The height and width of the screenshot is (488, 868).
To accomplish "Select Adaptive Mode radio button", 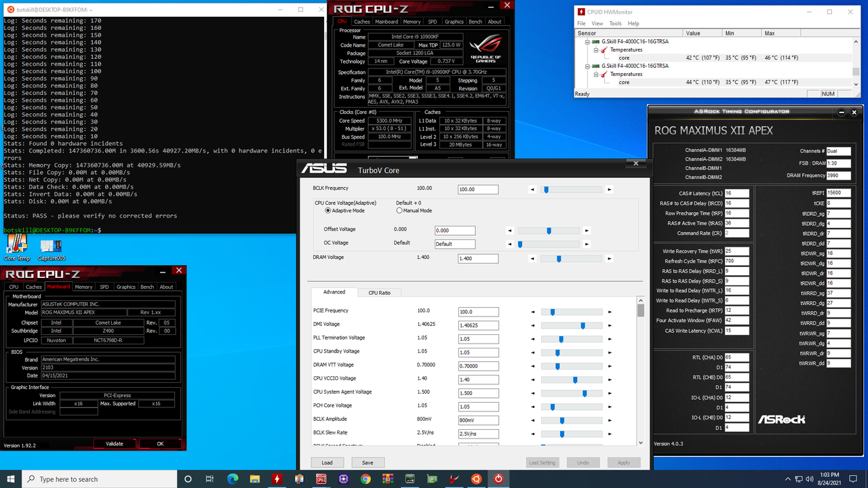I will point(328,211).
